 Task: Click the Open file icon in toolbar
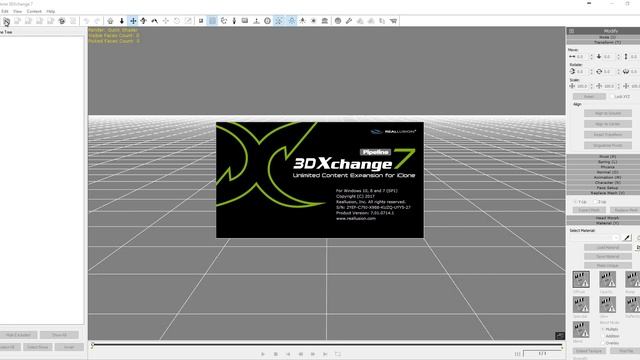pos(6,21)
